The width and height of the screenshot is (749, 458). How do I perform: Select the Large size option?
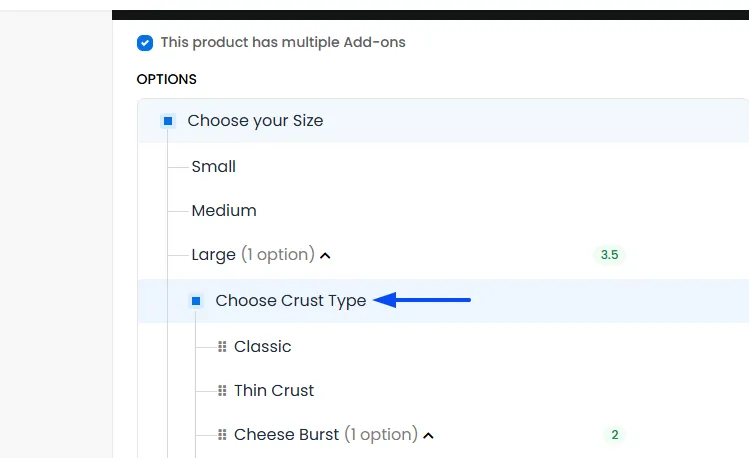pos(214,255)
